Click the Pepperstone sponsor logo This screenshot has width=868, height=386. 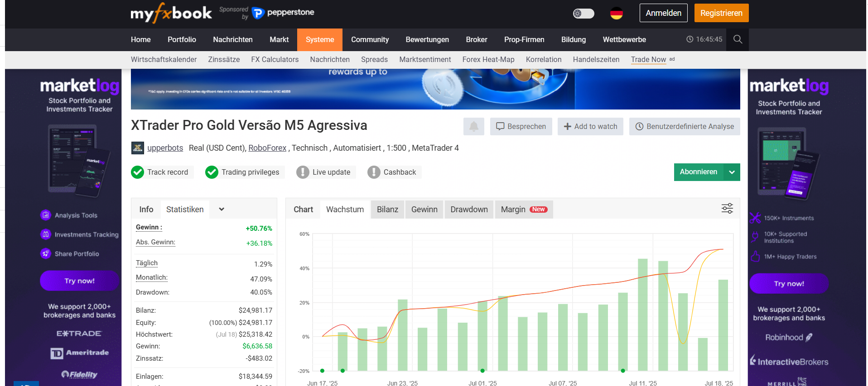point(283,13)
